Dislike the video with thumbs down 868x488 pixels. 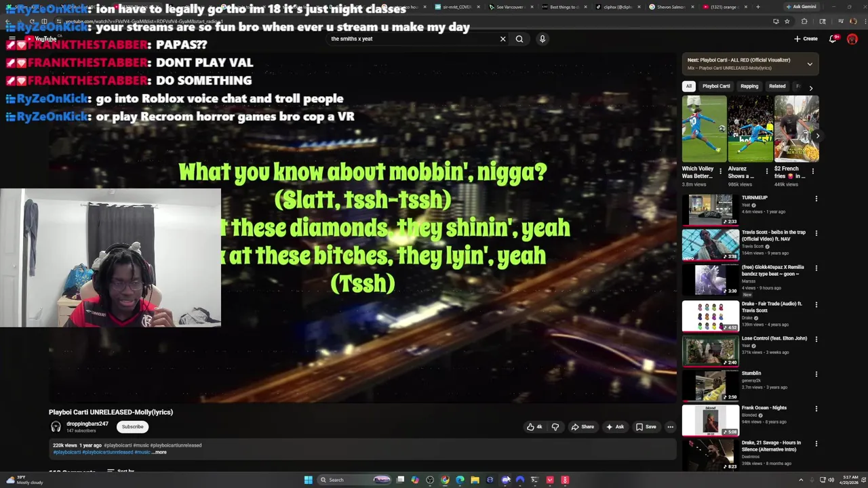point(555,427)
